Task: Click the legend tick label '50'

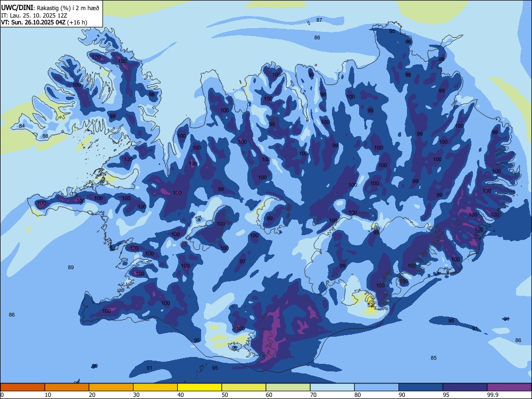Action: [225, 395]
